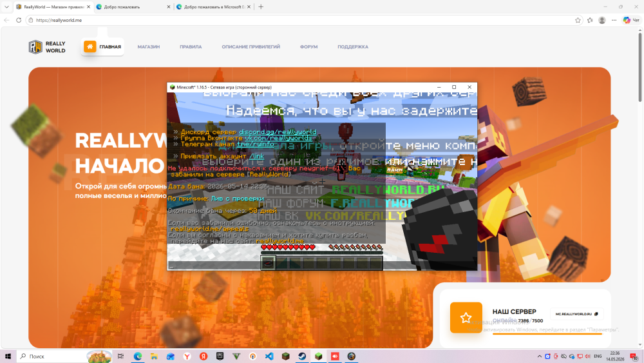Switch to the Добро пожаловать tab

(x=133, y=7)
